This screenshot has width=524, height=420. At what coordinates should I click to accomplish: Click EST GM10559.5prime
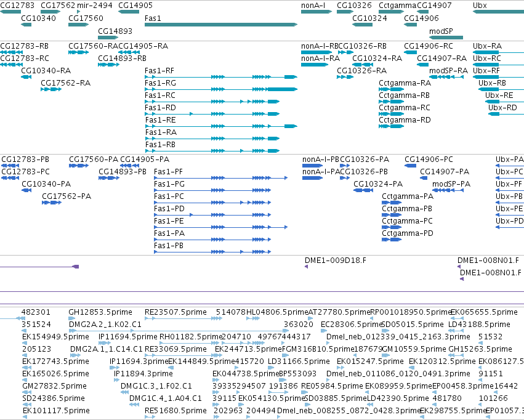pyautogui.click(x=414, y=349)
